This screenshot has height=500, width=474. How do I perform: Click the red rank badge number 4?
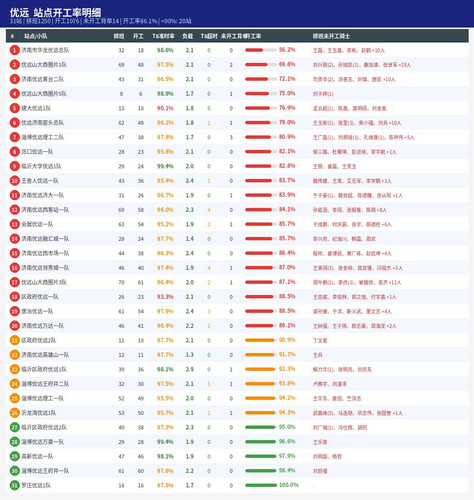14,94
